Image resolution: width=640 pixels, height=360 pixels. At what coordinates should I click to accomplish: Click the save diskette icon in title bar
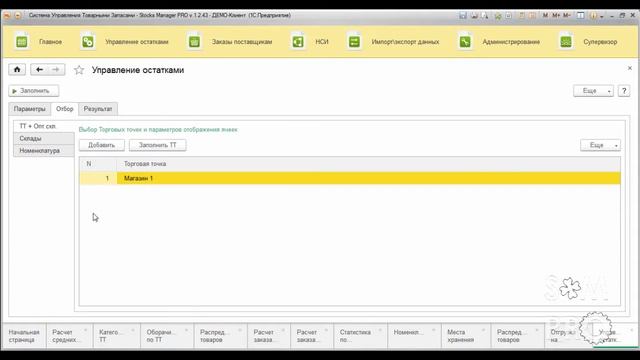[463, 16]
